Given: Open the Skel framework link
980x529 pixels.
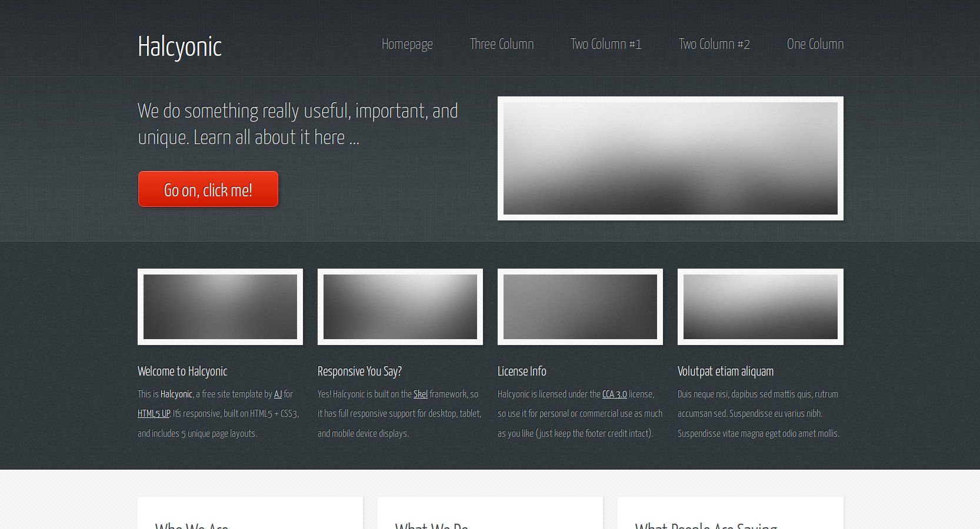Looking at the screenshot, I should pos(420,394).
